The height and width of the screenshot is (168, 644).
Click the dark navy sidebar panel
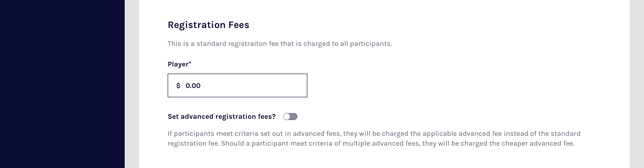(x=62, y=84)
